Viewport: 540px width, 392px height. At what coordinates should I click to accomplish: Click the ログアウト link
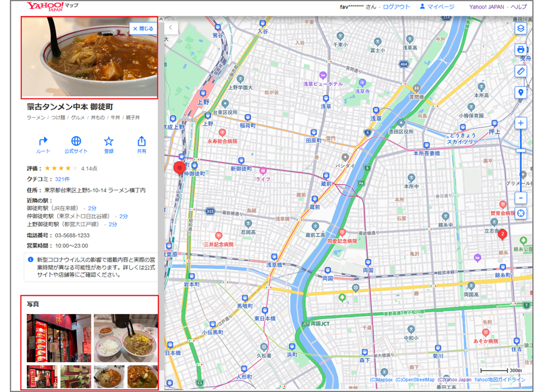click(396, 7)
